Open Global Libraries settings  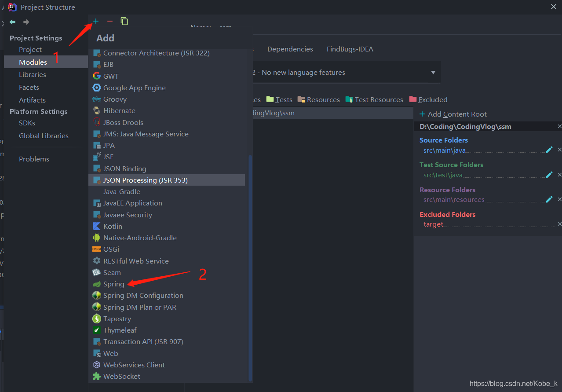click(44, 136)
